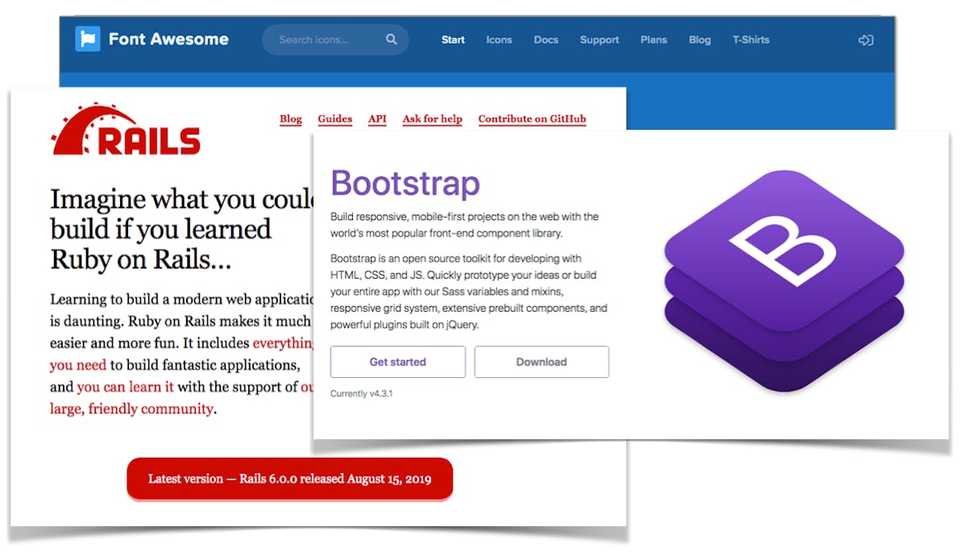Open the Icons page from the navbar
This screenshot has height=560, width=967.
(499, 39)
